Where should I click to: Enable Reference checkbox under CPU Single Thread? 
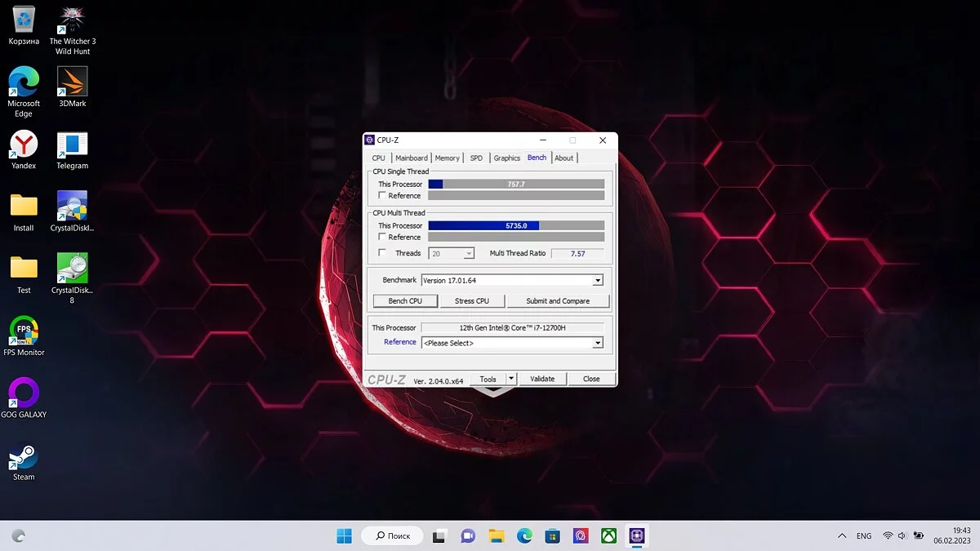[x=382, y=196]
